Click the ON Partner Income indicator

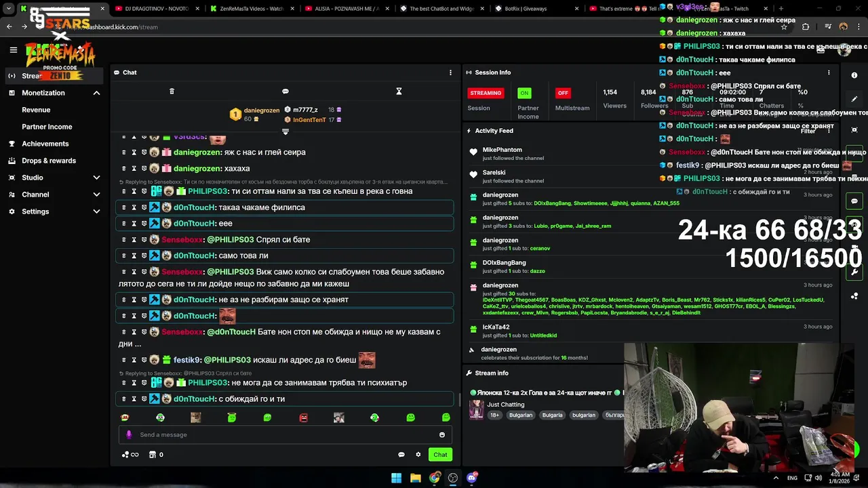(x=524, y=93)
